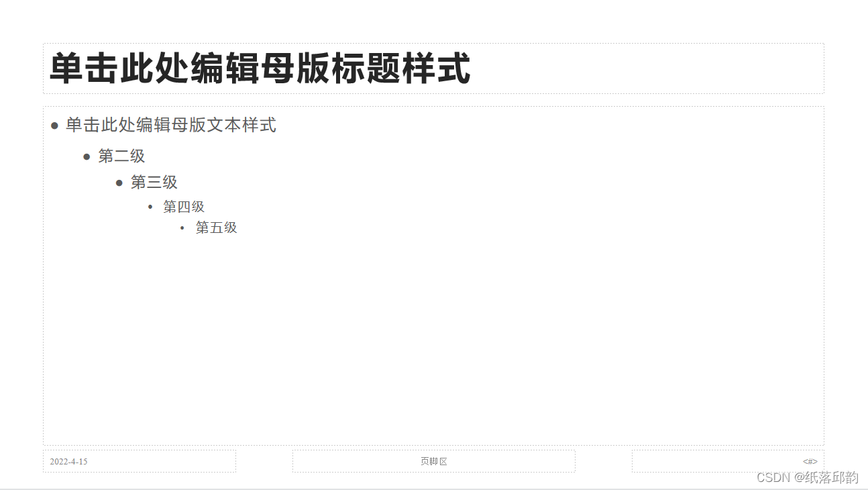
Task: Select the 第二级 outline text
Action: pyautogui.click(x=121, y=156)
